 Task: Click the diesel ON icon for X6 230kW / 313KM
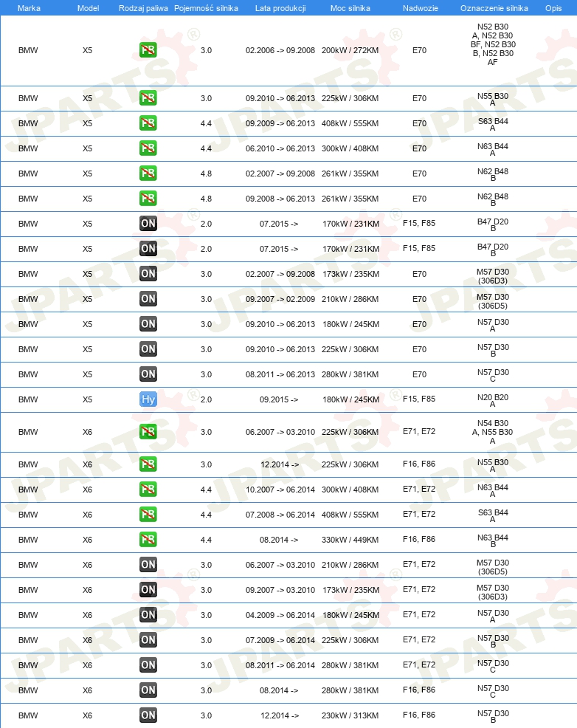point(148,715)
